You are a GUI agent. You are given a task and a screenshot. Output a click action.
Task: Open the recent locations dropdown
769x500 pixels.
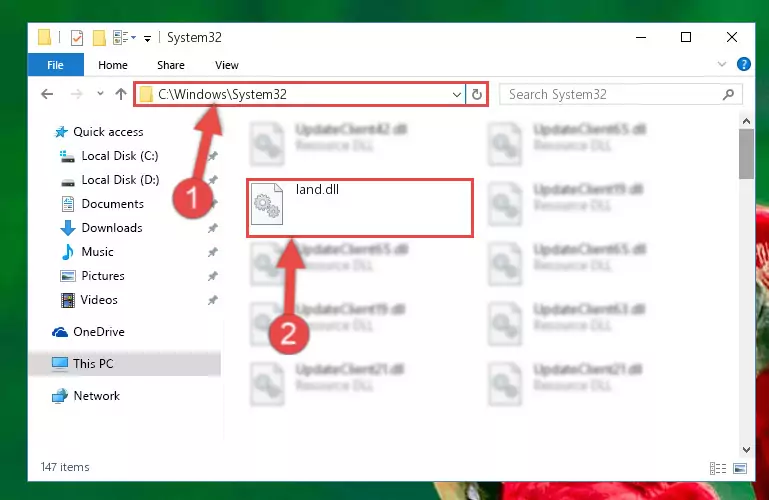click(x=100, y=94)
